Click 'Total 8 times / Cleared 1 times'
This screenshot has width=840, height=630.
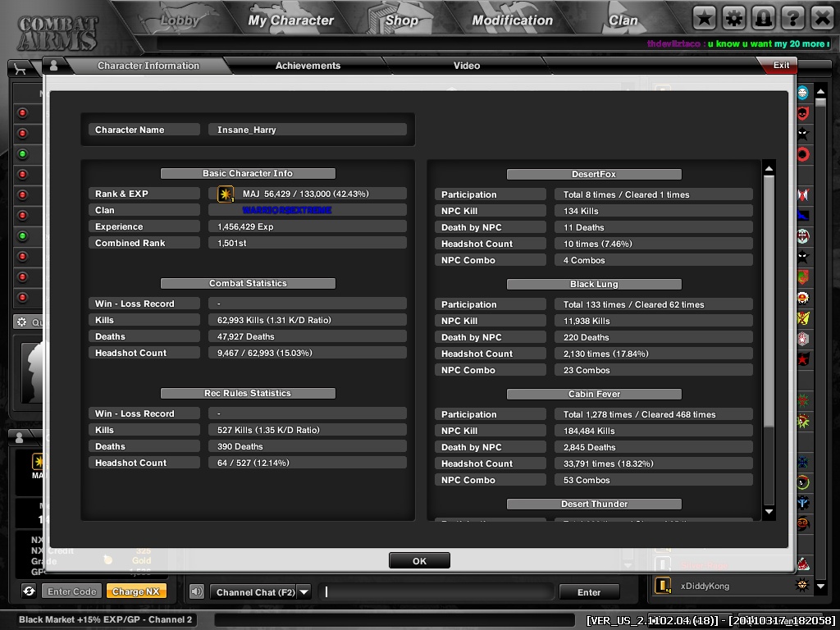pos(626,195)
